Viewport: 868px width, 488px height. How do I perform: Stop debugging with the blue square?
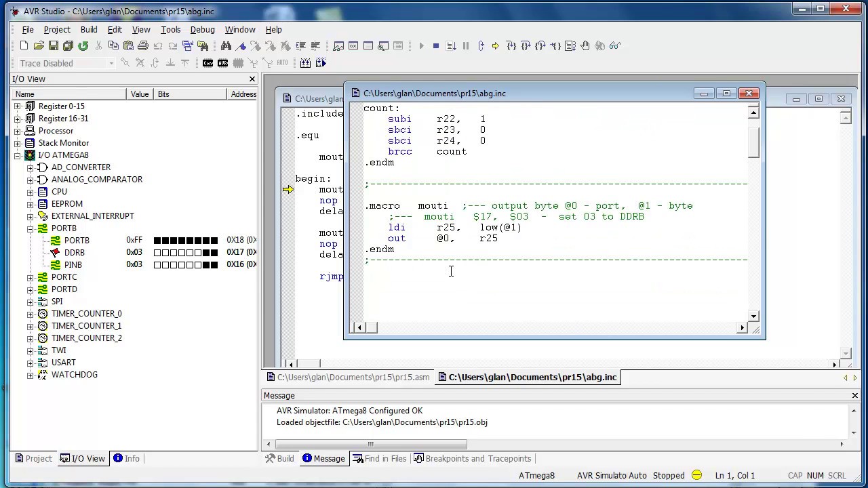(436, 45)
